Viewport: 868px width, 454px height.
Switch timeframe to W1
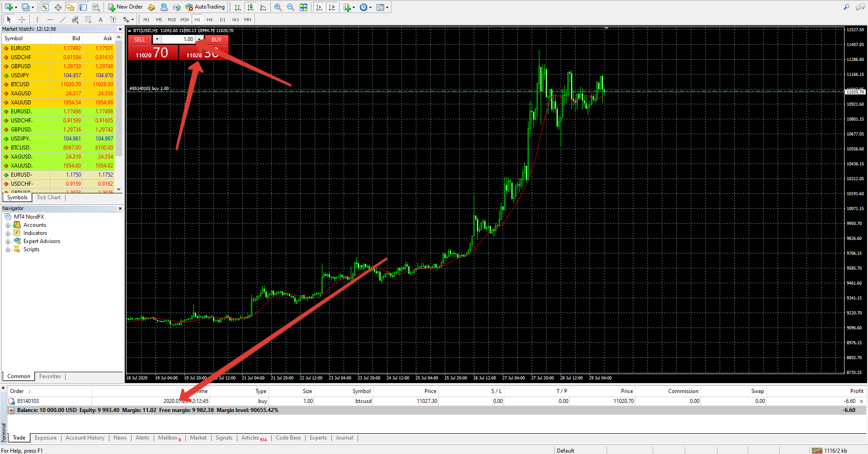236,19
